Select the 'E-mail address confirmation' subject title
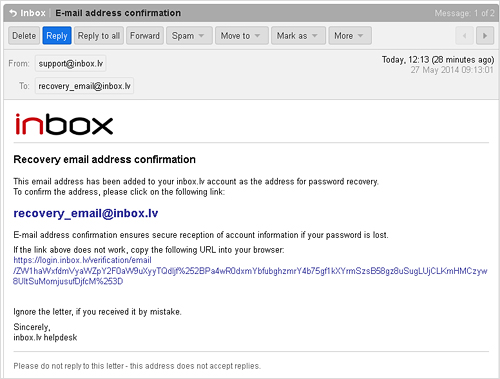 (118, 13)
